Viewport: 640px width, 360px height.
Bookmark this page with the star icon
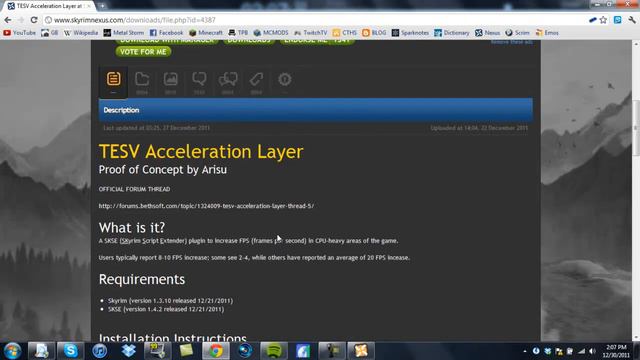pos(603,20)
